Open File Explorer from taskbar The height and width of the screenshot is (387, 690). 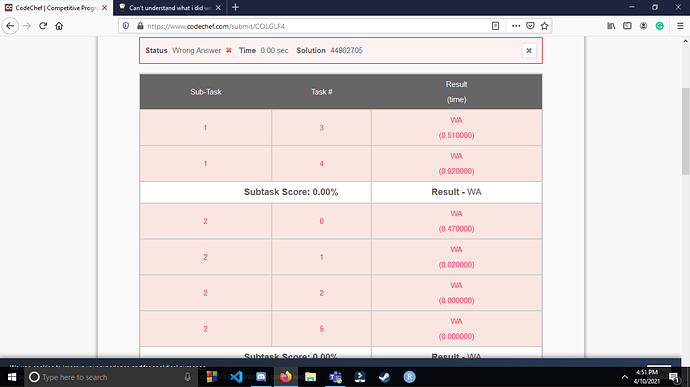310,377
